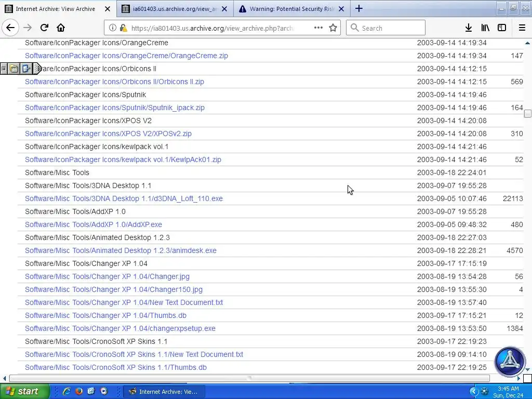Open Changer XP 1.04 Thumbs.db link

(105, 315)
